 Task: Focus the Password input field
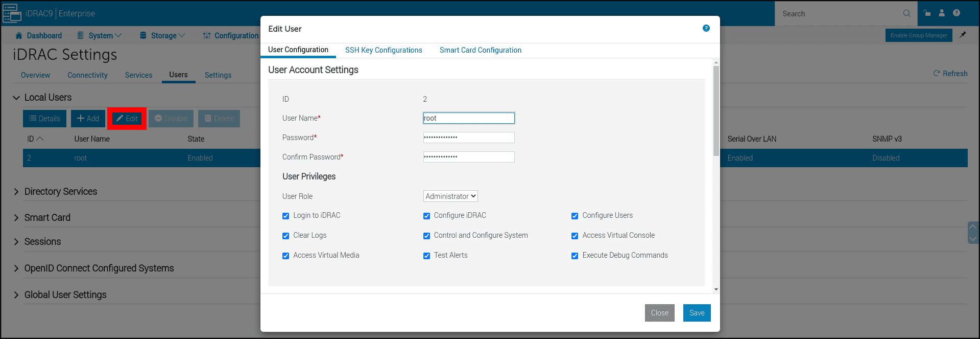[x=469, y=138]
